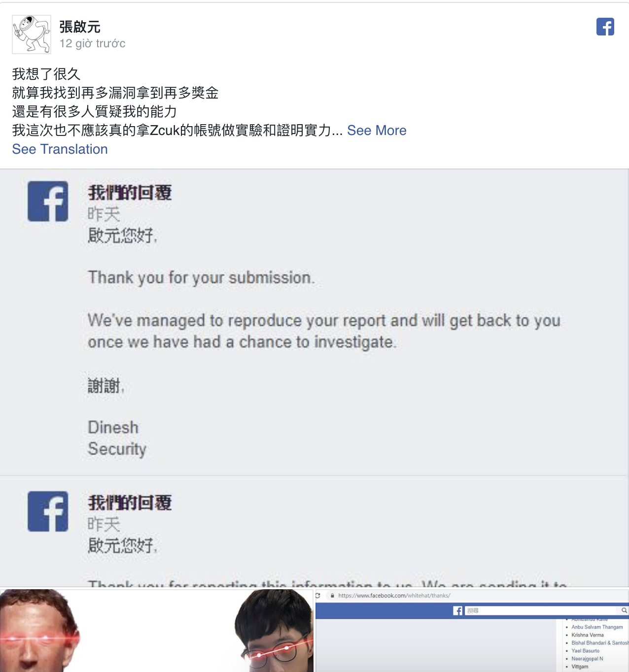Select Anbu Selvam Thangam in the thanks list

(597, 627)
